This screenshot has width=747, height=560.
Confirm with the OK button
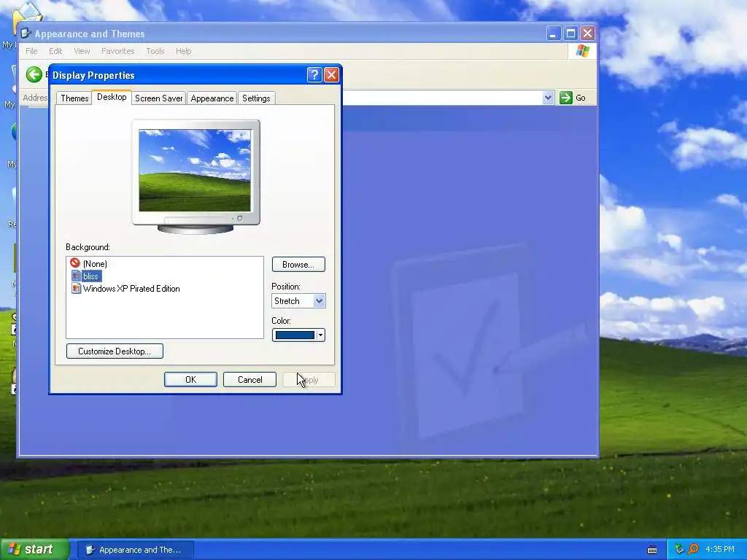[x=190, y=379]
